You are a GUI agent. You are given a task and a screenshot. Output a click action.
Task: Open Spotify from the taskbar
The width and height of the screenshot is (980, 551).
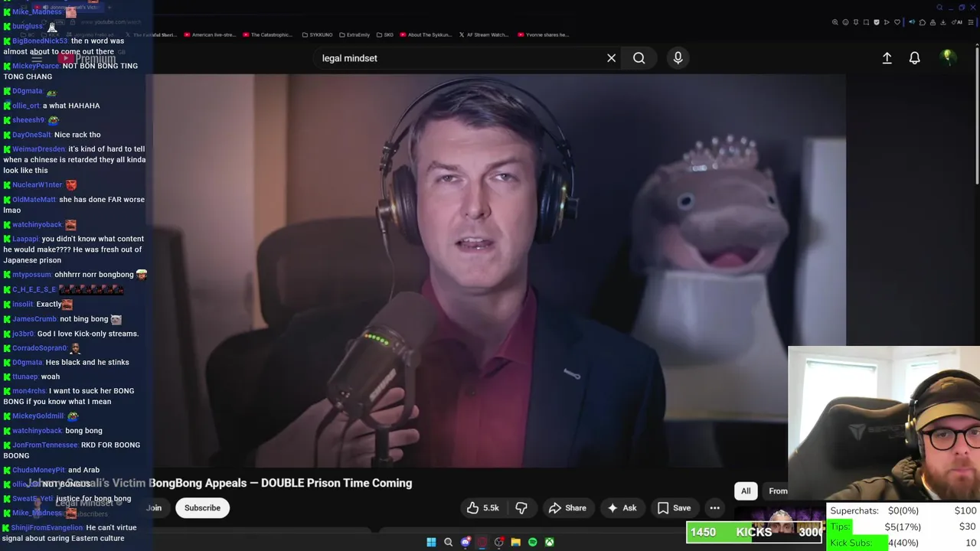tap(533, 542)
